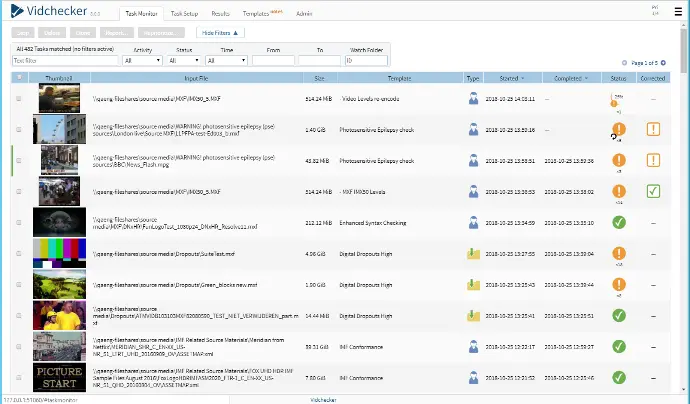This screenshot has width=690, height=404.
Task: Click the green status icon for IMF Conformance row
Action: coord(618,346)
